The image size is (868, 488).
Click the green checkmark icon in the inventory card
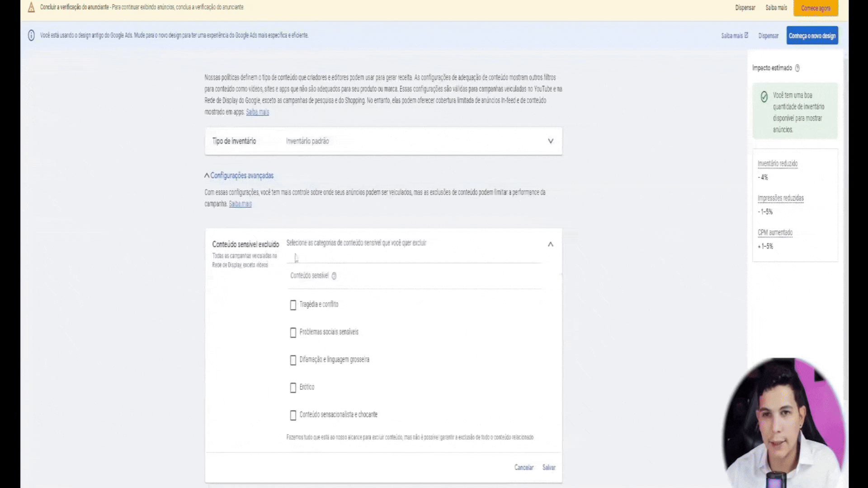(x=764, y=97)
